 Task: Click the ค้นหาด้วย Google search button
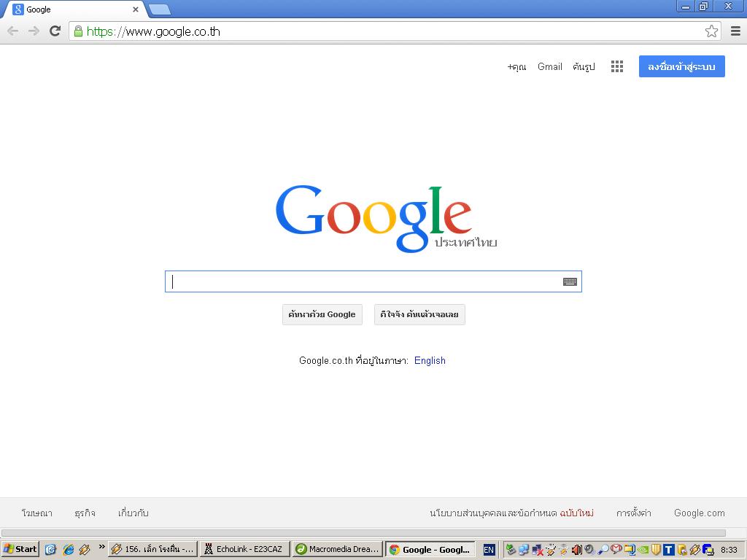(x=322, y=314)
